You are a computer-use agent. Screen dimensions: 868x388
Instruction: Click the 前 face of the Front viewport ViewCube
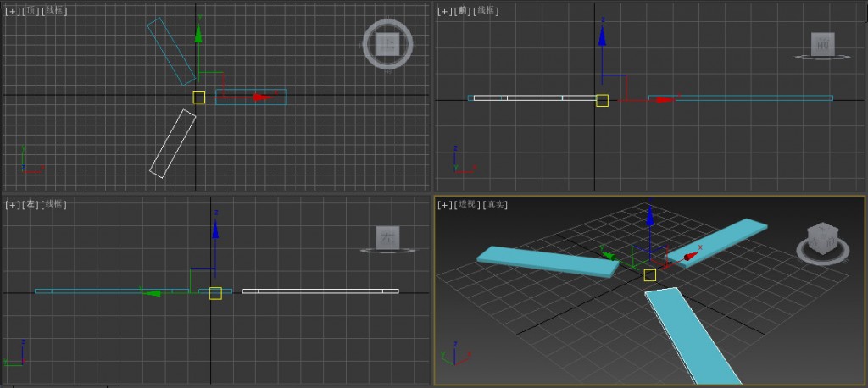[x=822, y=44]
